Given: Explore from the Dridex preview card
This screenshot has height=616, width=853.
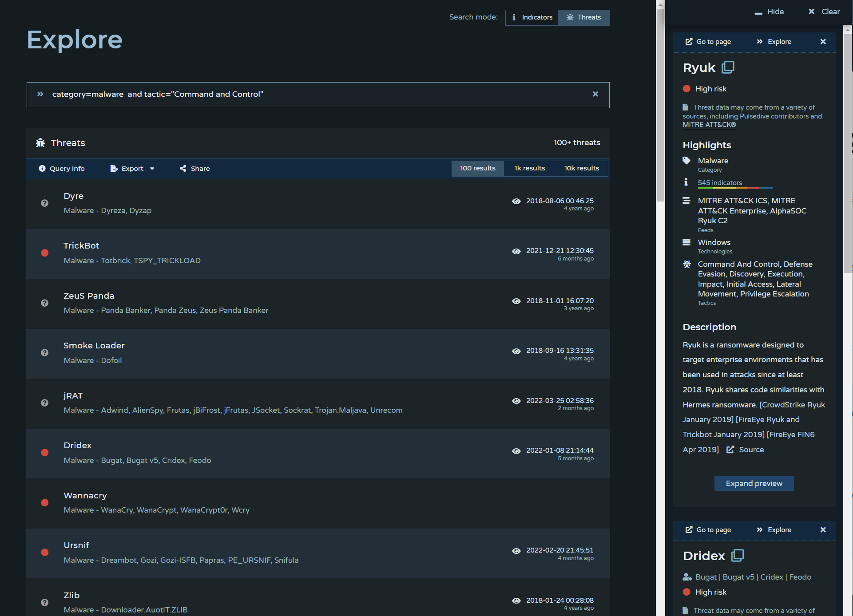Looking at the screenshot, I should (774, 530).
